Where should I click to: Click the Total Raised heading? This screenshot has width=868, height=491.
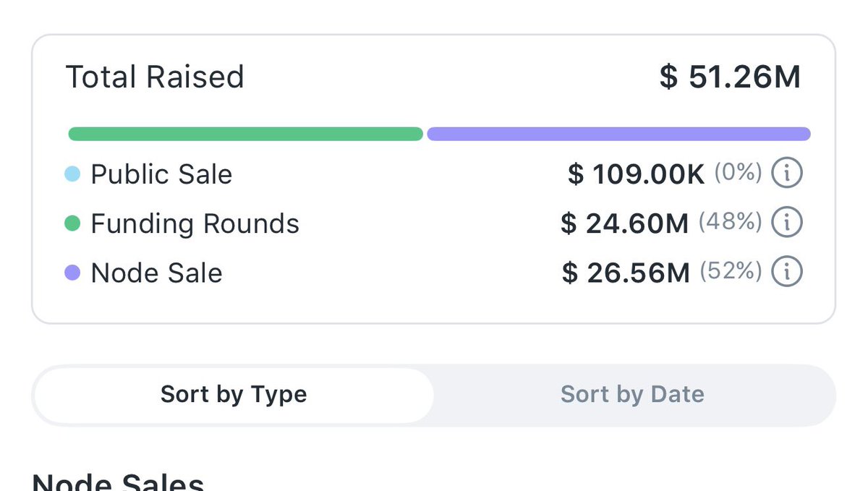[155, 77]
